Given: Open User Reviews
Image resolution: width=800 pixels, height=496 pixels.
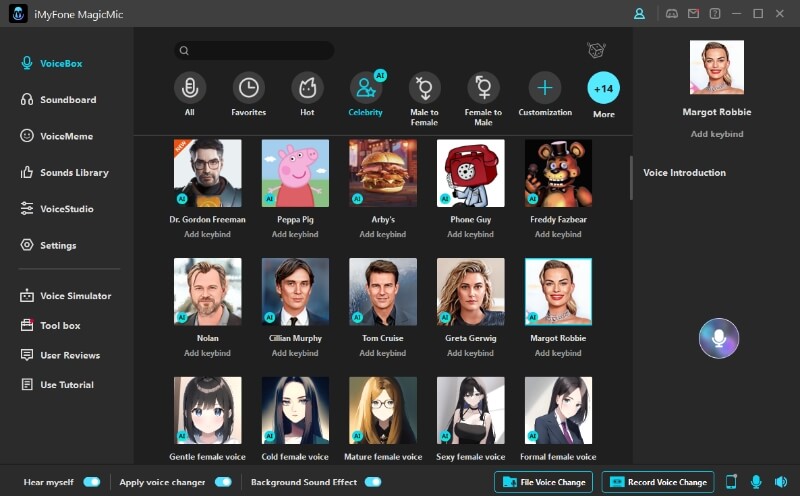Looking at the screenshot, I should [60, 355].
